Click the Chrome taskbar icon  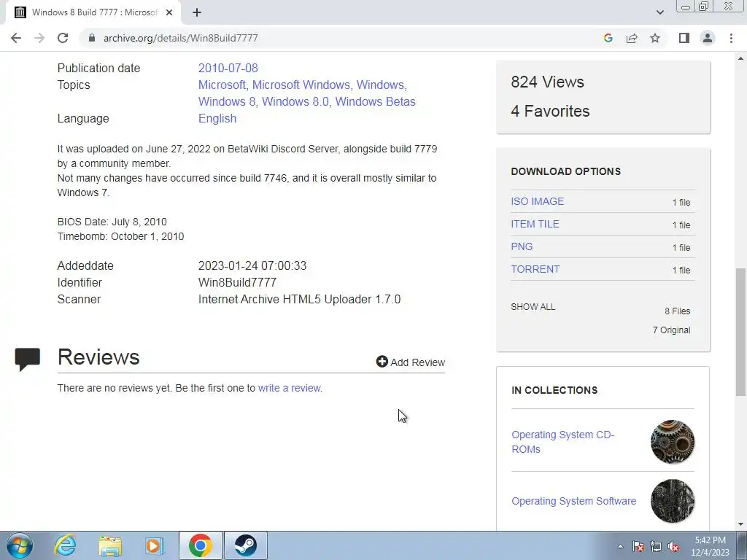point(200,545)
